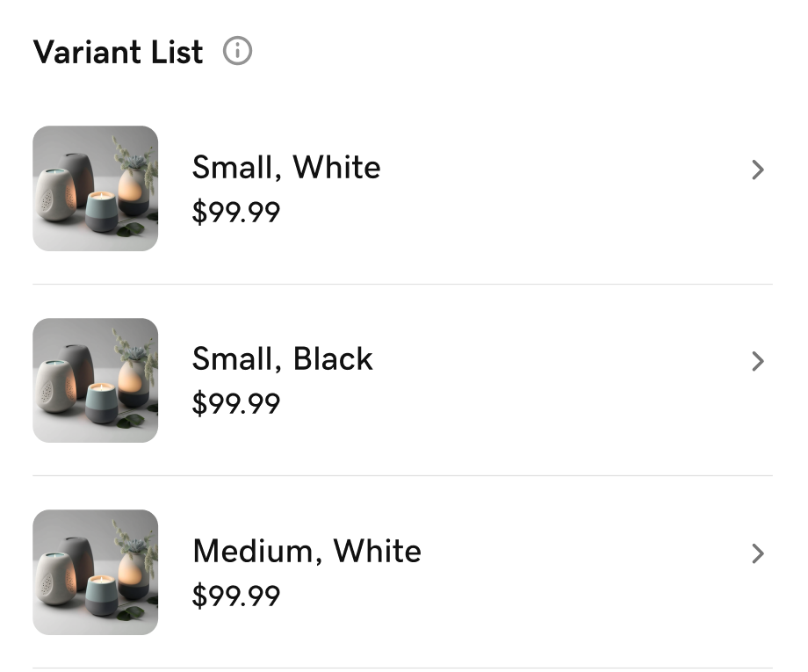
Task: Click the chevron next to Small, White
Action: [758, 170]
